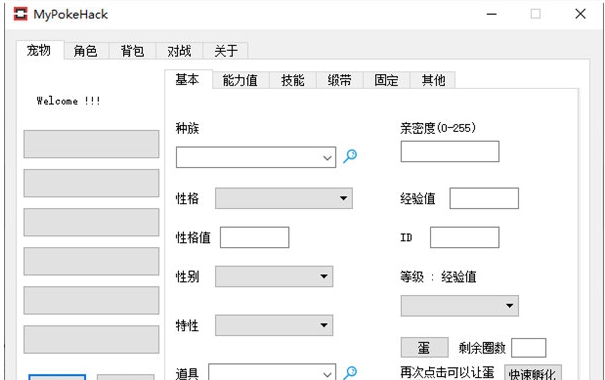
Task: Click the third party slot button
Action: tap(91, 222)
